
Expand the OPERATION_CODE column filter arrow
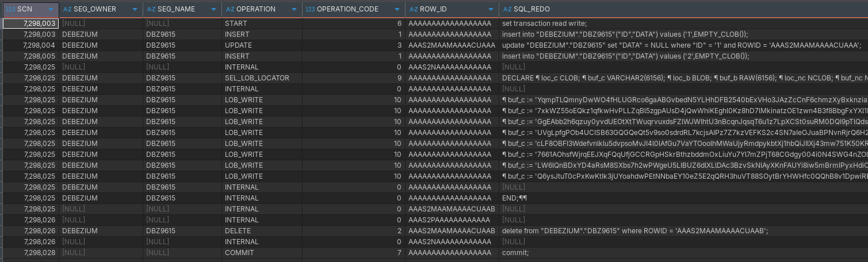coord(397,9)
